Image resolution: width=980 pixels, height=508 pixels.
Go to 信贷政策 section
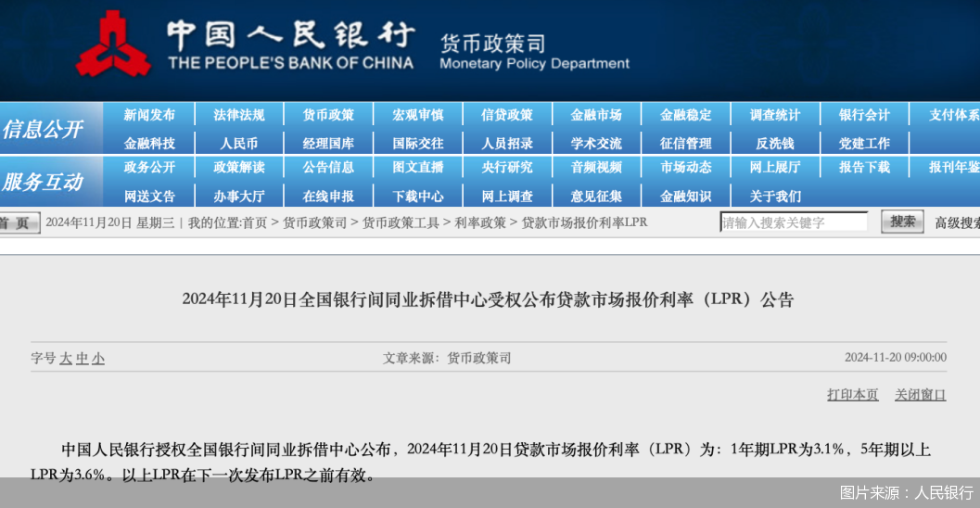pyautogui.click(x=507, y=115)
